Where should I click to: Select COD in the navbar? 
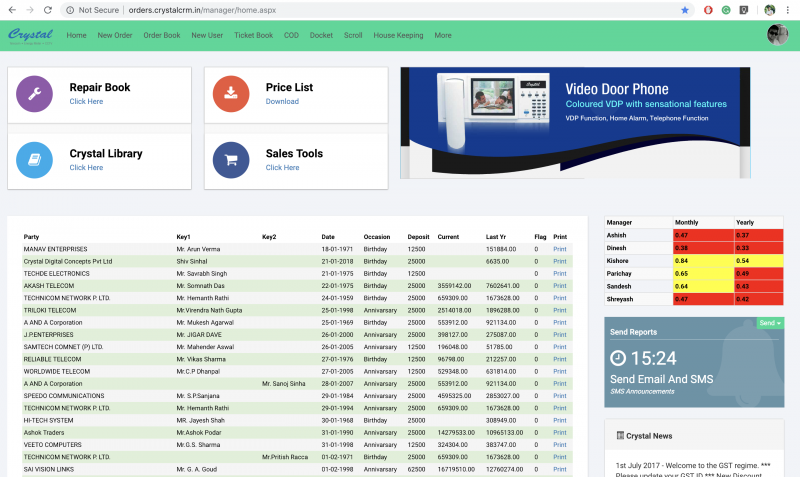291,35
